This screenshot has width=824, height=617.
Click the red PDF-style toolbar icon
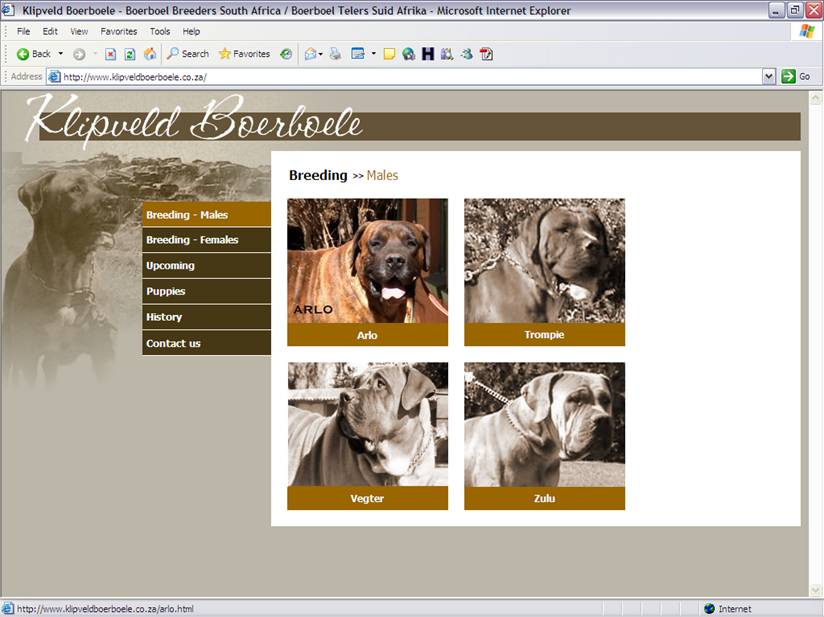(x=486, y=54)
